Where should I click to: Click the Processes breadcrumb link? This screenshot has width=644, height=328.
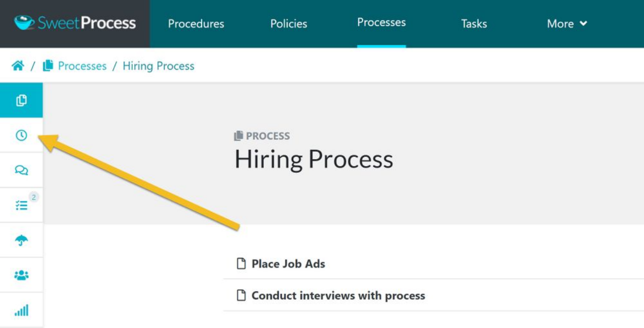[x=82, y=65]
